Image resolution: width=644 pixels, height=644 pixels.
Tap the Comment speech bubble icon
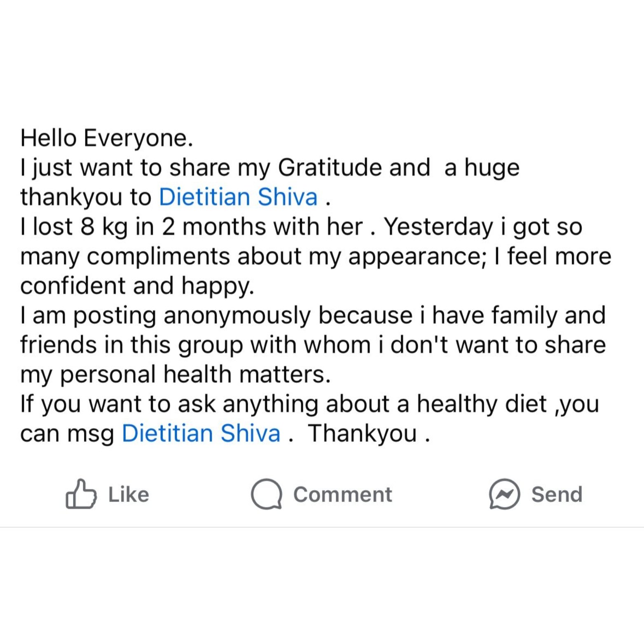pyautogui.click(x=267, y=494)
